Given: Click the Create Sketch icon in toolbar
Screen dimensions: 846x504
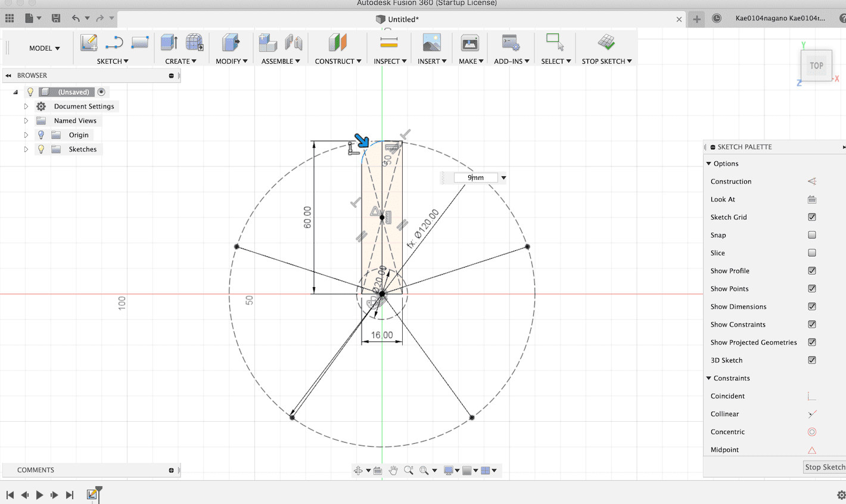Looking at the screenshot, I should pos(89,43).
